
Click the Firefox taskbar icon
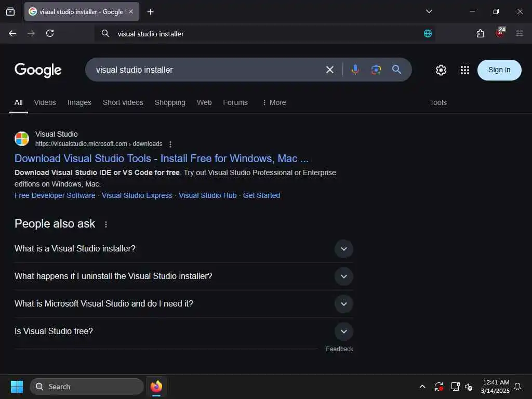(156, 387)
